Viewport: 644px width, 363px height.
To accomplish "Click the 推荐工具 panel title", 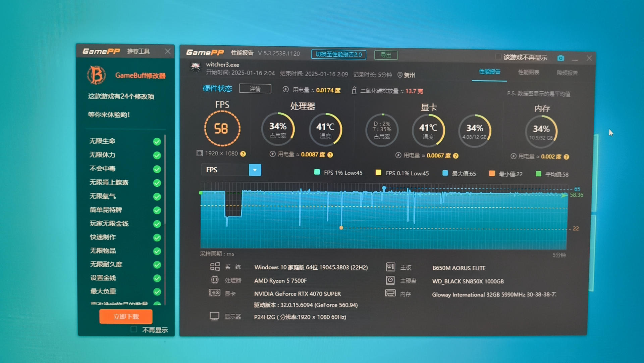I will pos(139,51).
